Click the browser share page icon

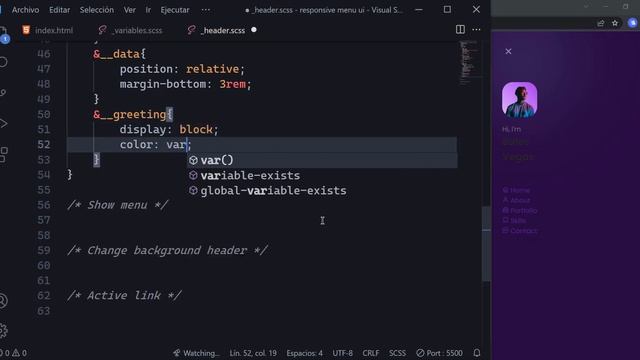pos(600,23)
